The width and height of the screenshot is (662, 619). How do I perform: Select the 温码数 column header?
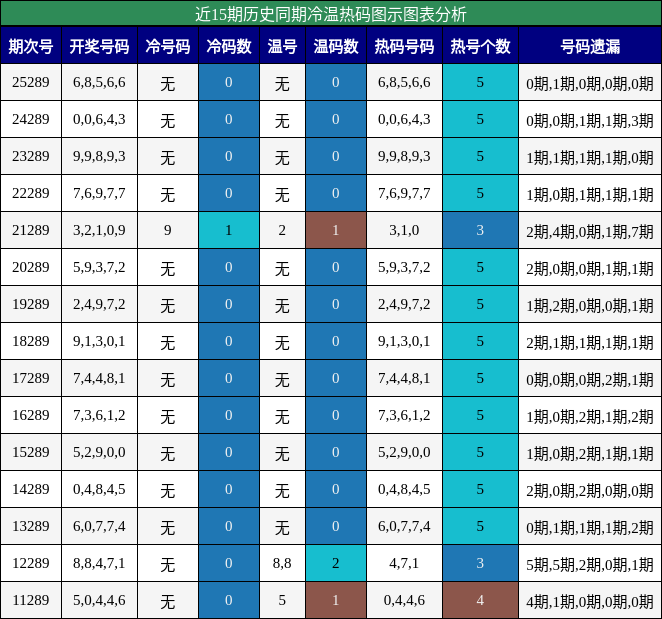click(336, 46)
